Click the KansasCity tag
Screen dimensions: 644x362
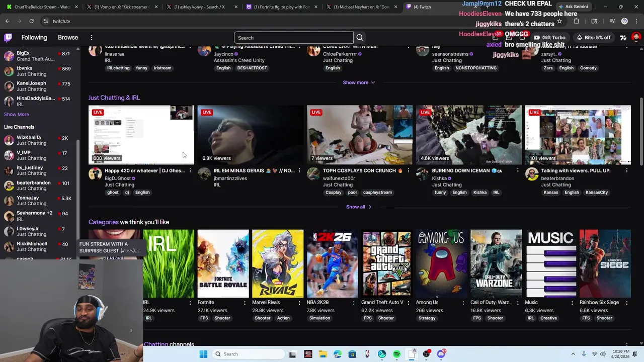point(597,193)
